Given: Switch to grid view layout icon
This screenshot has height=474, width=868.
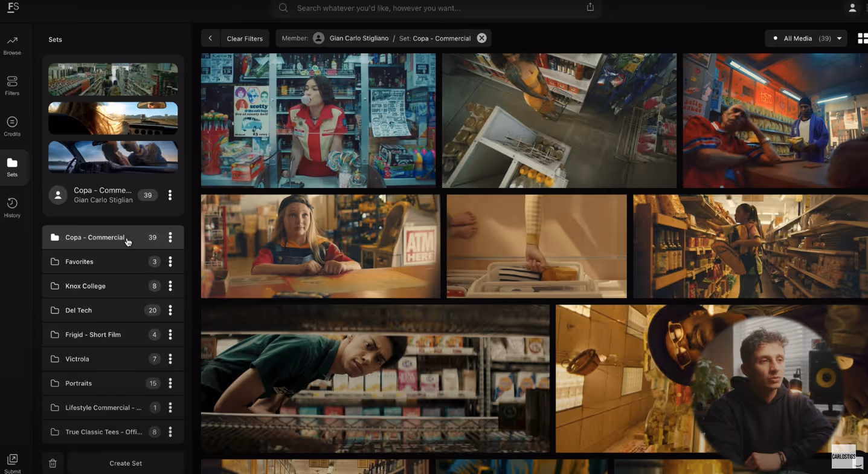Looking at the screenshot, I should 863,38.
